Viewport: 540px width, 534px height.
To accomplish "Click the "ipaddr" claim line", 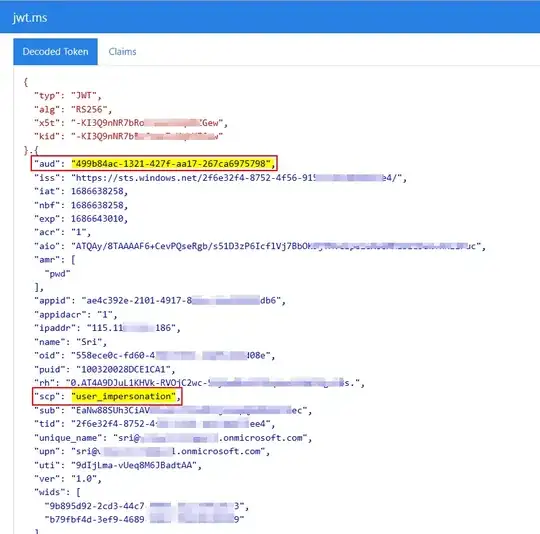I will coord(107,328).
